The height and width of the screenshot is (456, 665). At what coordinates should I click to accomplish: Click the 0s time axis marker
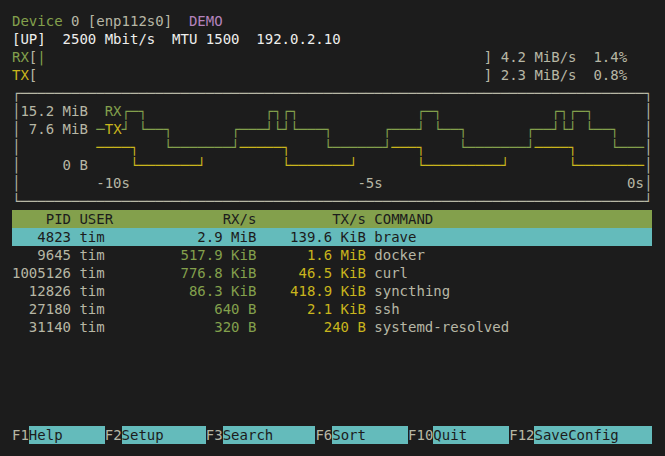tap(635, 183)
